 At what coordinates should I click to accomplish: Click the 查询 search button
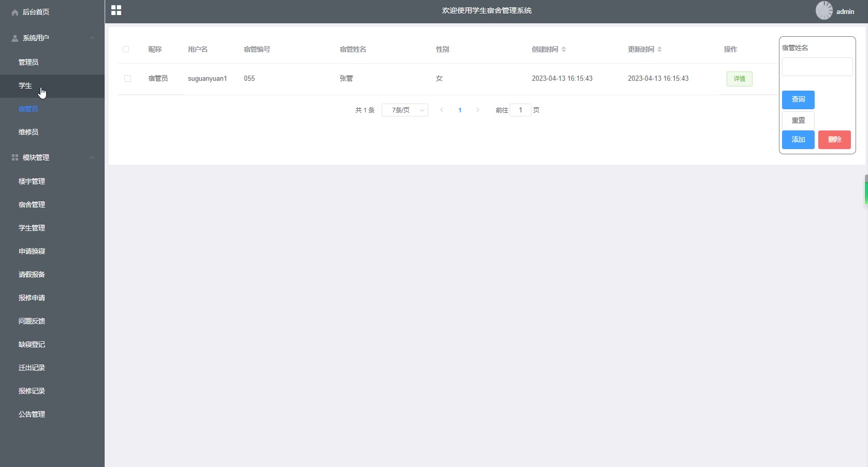[x=798, y=99]
